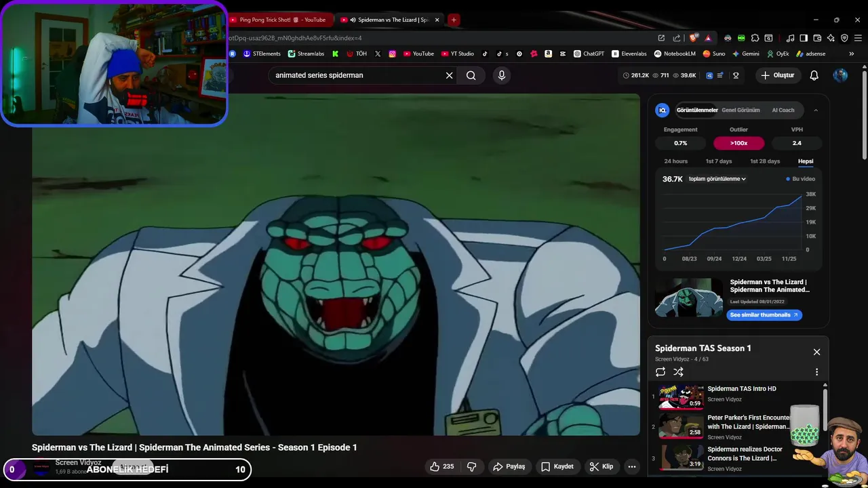Viewport: 868px width, 488px height.
Task: Click the vidIQ panel Lizard thumbnail preview
Action: [689, 298]
